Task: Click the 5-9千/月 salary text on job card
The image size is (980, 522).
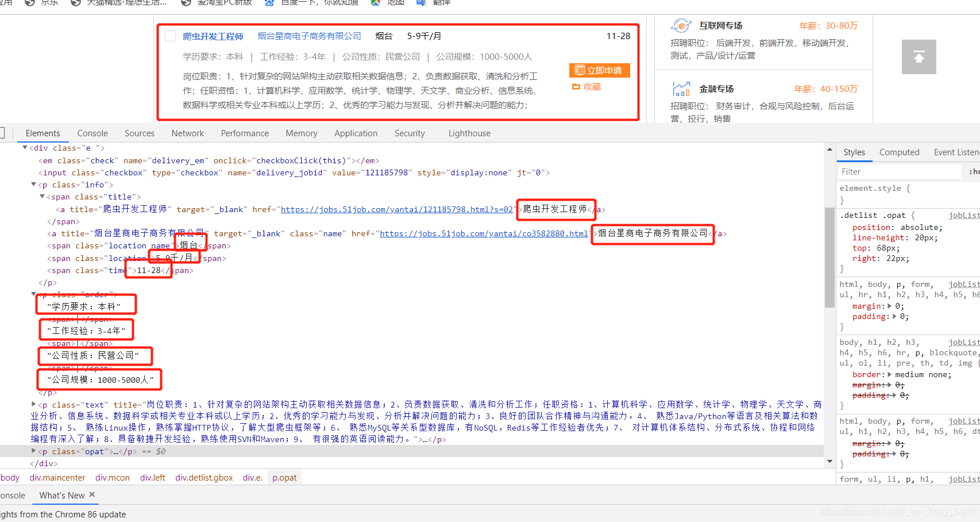Action: (424, 36)
